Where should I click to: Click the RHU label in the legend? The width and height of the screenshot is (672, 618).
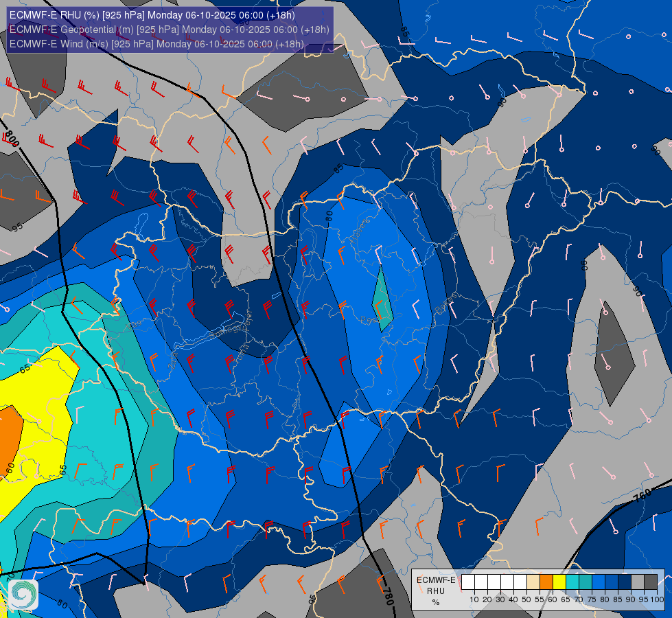point(436,591)
